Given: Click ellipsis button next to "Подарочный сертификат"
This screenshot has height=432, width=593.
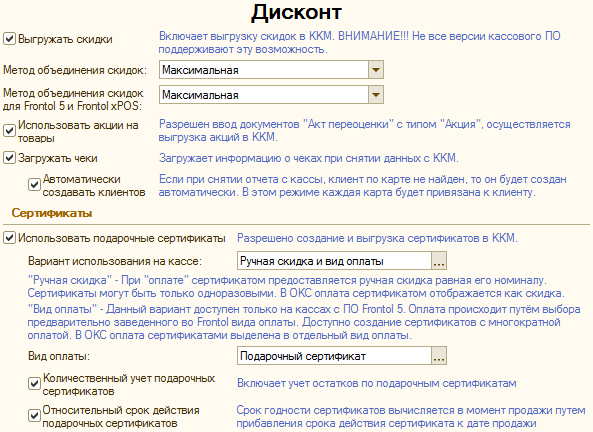Looking at the screenshot, I should click(x=439, y=356).
